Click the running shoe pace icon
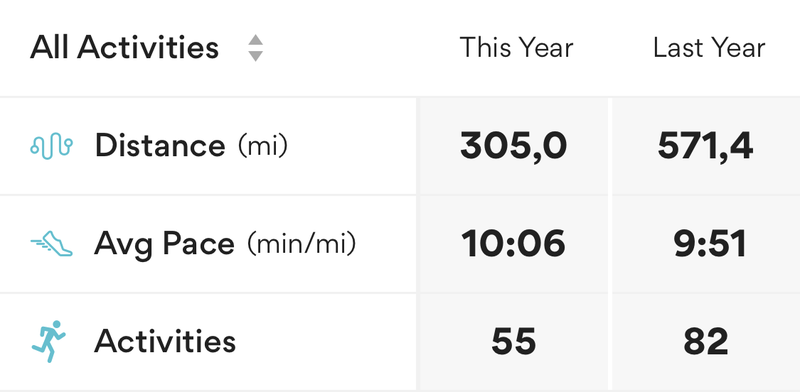The image size is (800, 392). (x=52, y=243)
